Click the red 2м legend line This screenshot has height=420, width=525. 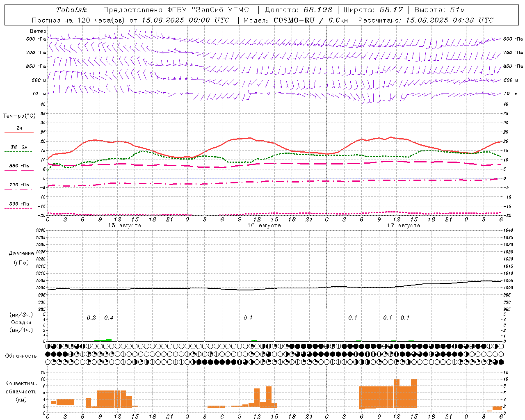(x=19, y=133)
